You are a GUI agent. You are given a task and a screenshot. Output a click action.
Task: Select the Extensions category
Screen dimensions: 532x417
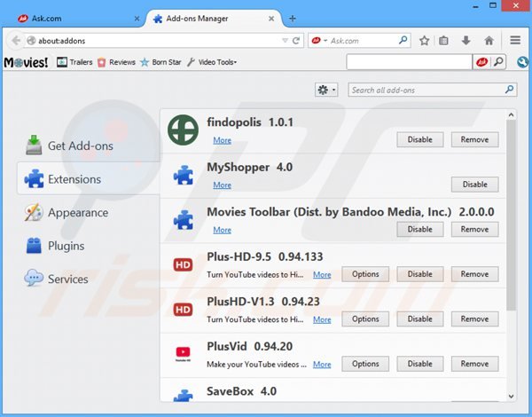(88, 178)
